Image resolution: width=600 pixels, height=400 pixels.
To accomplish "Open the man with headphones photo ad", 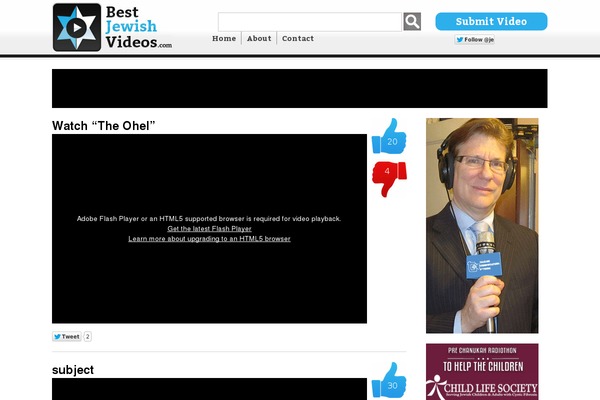I will 482,225.
